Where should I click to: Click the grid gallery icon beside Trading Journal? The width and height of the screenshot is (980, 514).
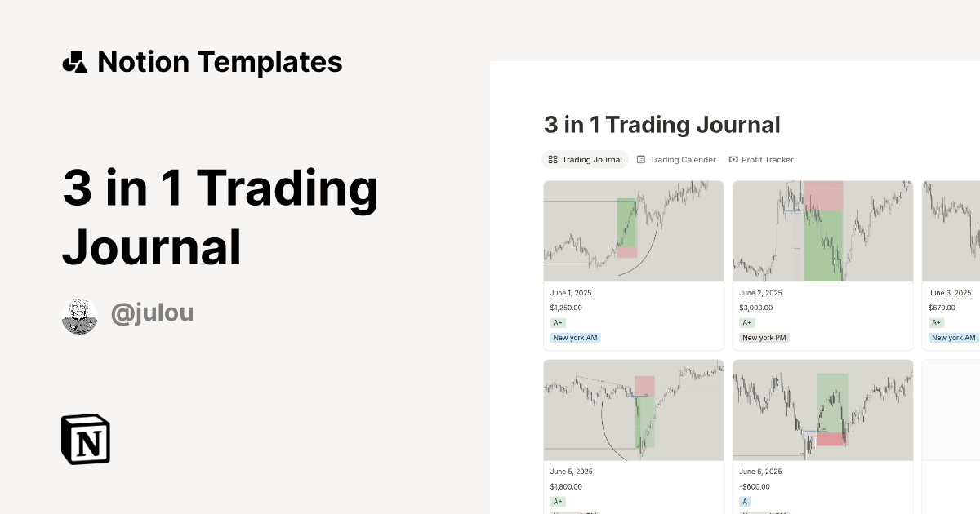coord(552,159)
